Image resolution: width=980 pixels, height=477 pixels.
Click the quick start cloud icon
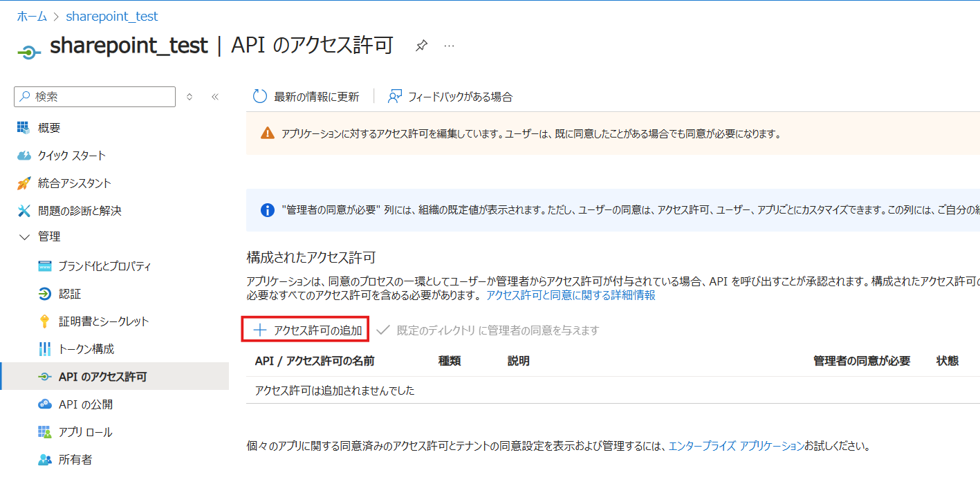click(x=24, y=156)
